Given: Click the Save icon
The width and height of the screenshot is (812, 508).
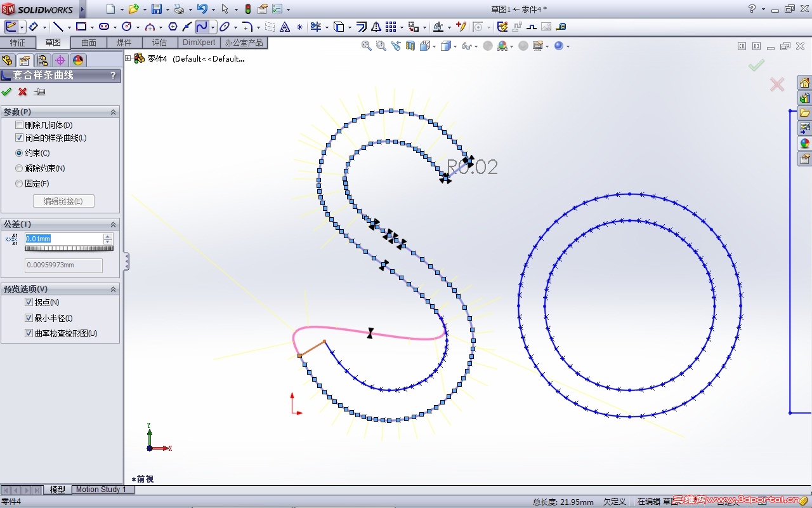Looking at the screenshot, I should [x=156, y=9].
